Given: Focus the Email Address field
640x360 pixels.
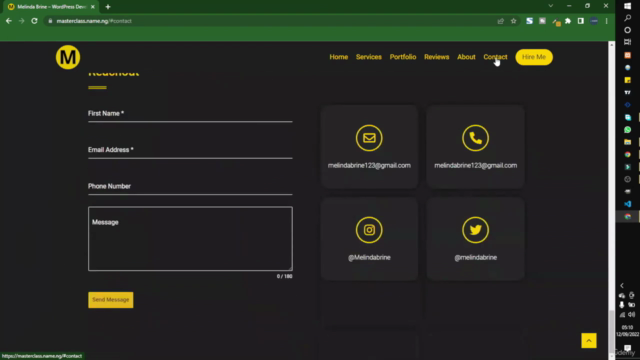Looking at the screenshot, I should coord(190,150).
